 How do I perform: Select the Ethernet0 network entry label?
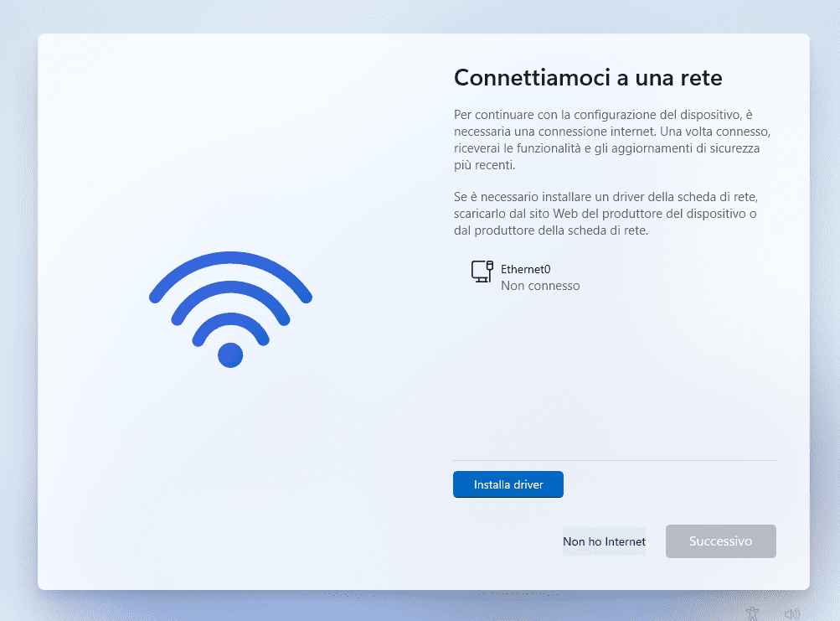526,269
